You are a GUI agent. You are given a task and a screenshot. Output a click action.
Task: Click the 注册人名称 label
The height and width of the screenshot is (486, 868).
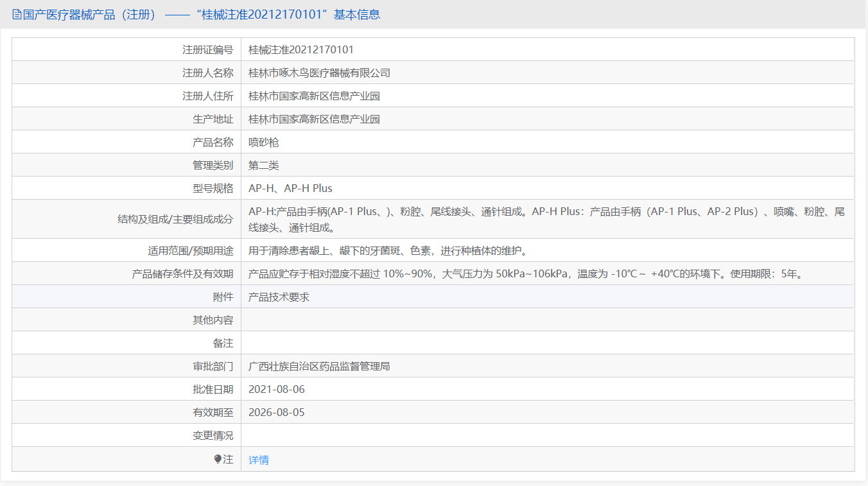coord(207,73)
